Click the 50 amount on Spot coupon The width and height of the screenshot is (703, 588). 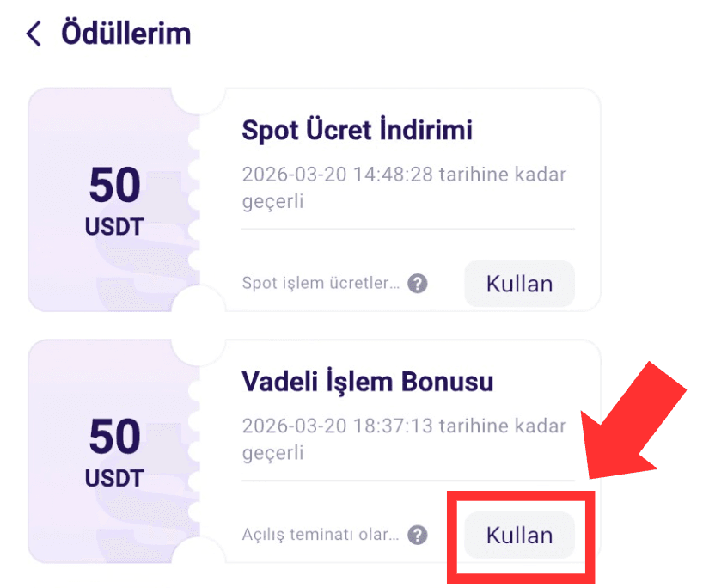click(x=114, y=185)
